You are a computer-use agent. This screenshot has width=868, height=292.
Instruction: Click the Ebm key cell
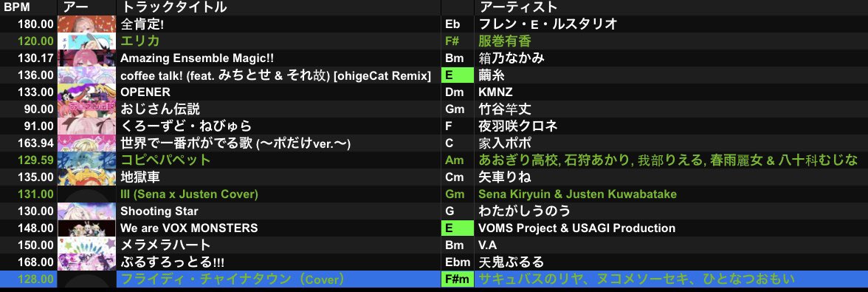(x=457, y=262)
